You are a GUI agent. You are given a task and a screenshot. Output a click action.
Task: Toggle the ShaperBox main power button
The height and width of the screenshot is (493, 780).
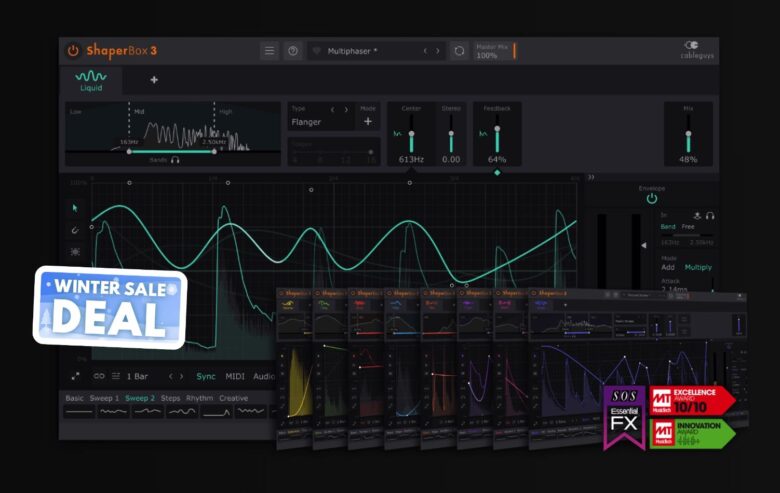[x=73, y=50]
